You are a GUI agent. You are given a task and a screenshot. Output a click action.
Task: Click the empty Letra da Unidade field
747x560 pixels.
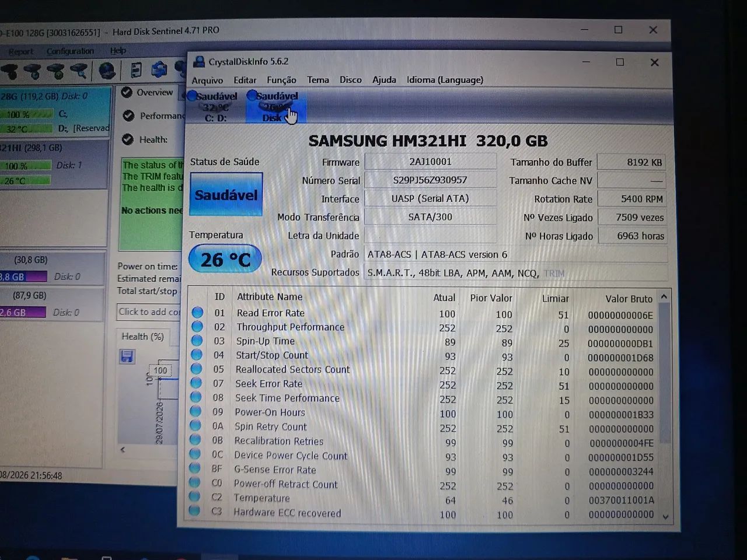point(430,236)
